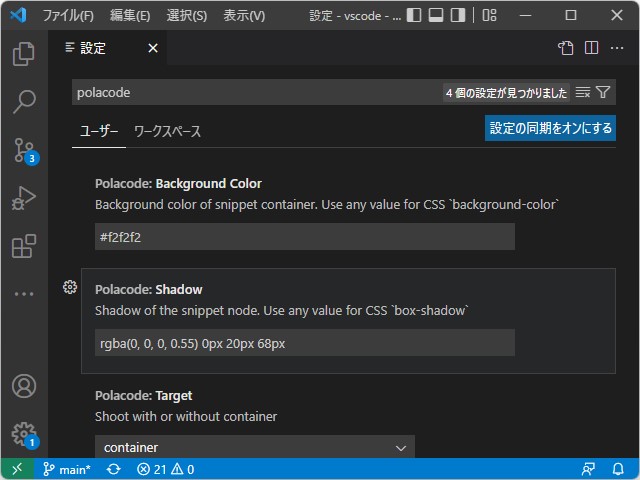Viewport: 640px width, 480px height.
Task: Open gear menu for Polacode Shadow setting
Action: (70, 287)
